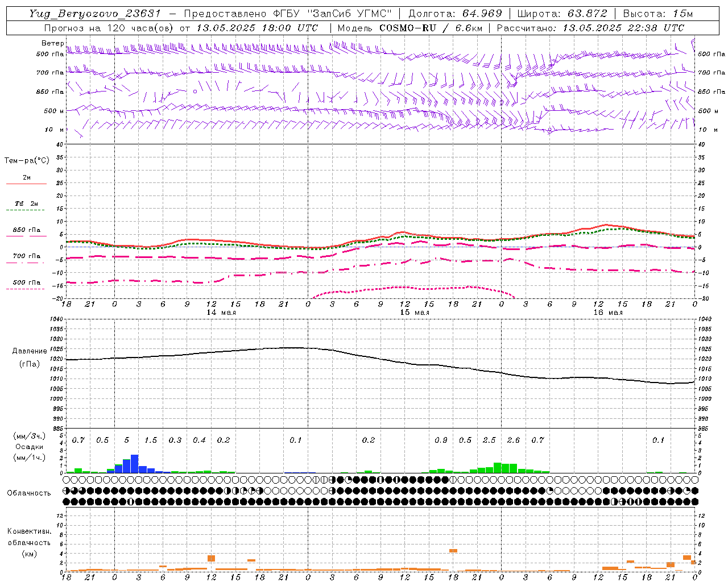The height and width of the screenshot is (582, 728).
Task: Click the 500 гПа temperature legend entry
Action: pos(27,282)
